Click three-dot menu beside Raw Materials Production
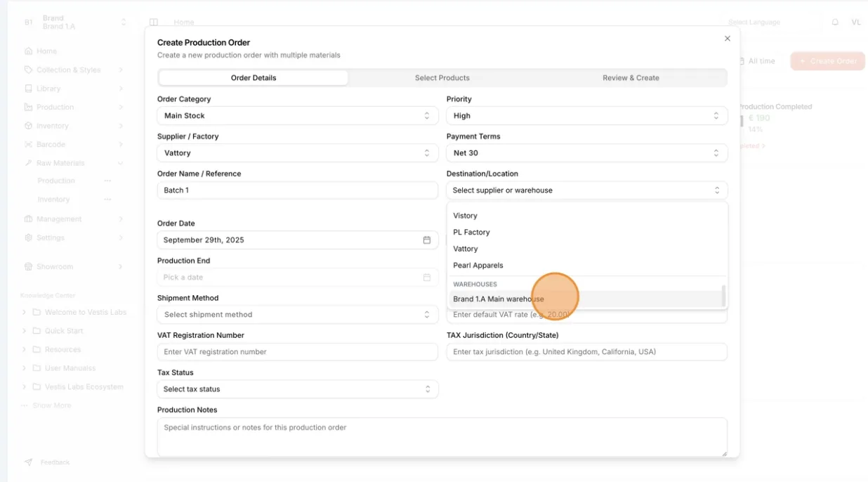 [x=107, y=181]
